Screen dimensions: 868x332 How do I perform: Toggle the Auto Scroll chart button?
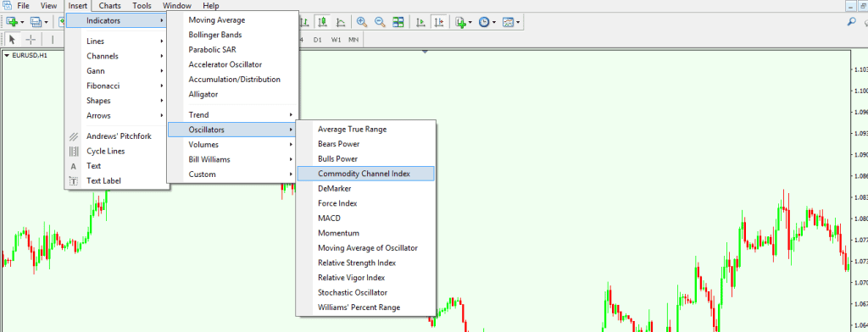point(420,22)
